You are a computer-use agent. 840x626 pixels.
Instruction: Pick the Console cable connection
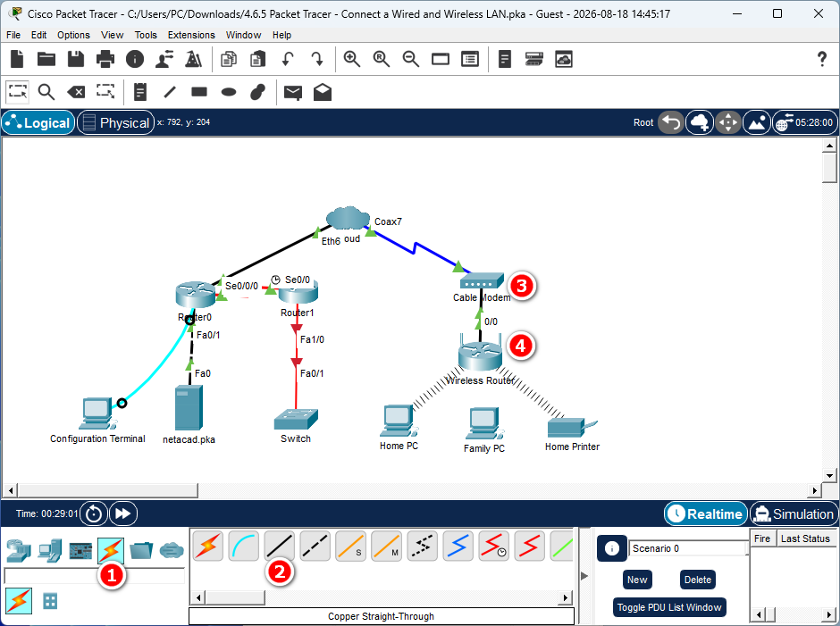(x=244, y=547)
